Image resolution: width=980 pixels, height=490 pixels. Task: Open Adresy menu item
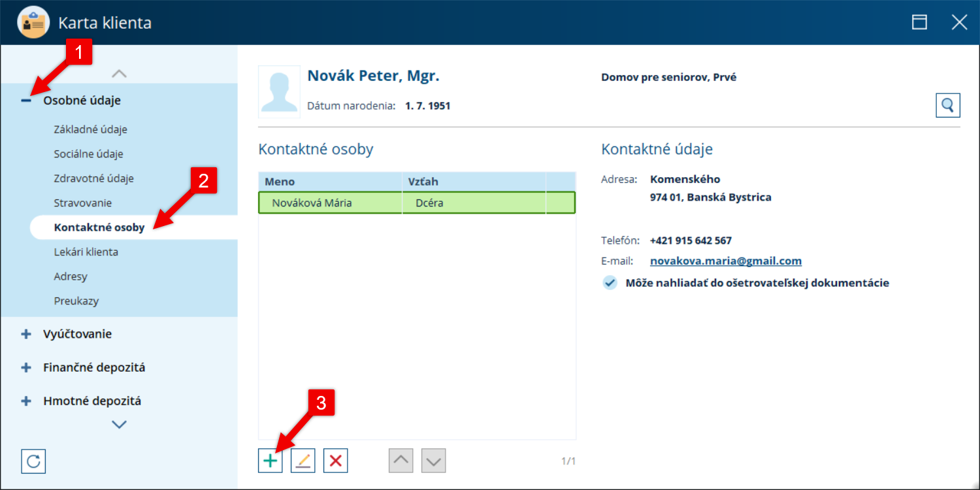pyautogui.click(x=71, y=276)
